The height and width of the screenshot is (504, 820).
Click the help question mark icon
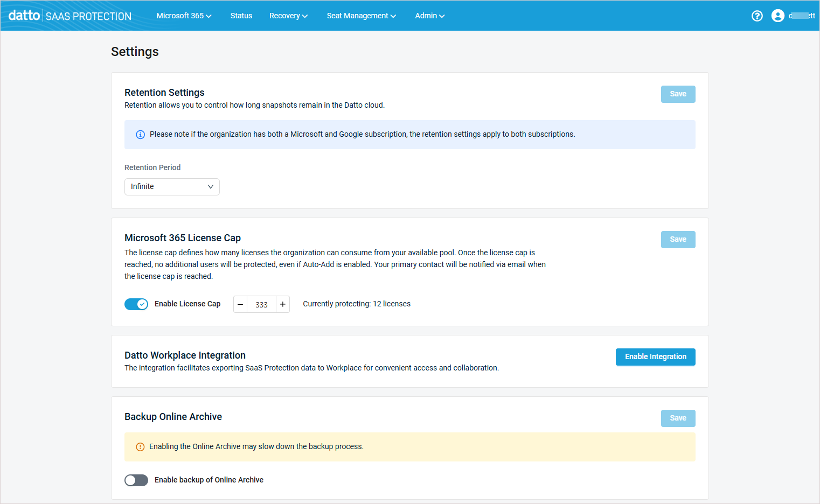coord(757,16)
